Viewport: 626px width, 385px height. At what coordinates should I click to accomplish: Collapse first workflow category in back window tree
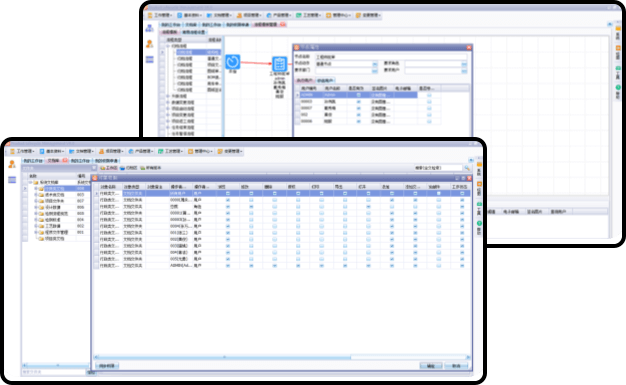pyautogui.click(x=168, y=46)
